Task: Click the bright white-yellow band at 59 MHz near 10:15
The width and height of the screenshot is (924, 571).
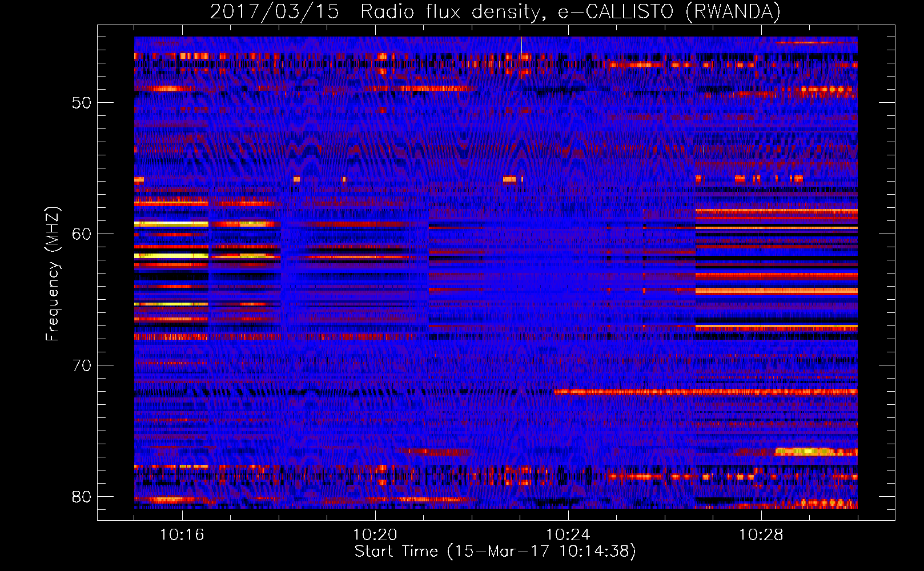Action: click(x=171, y=224)
